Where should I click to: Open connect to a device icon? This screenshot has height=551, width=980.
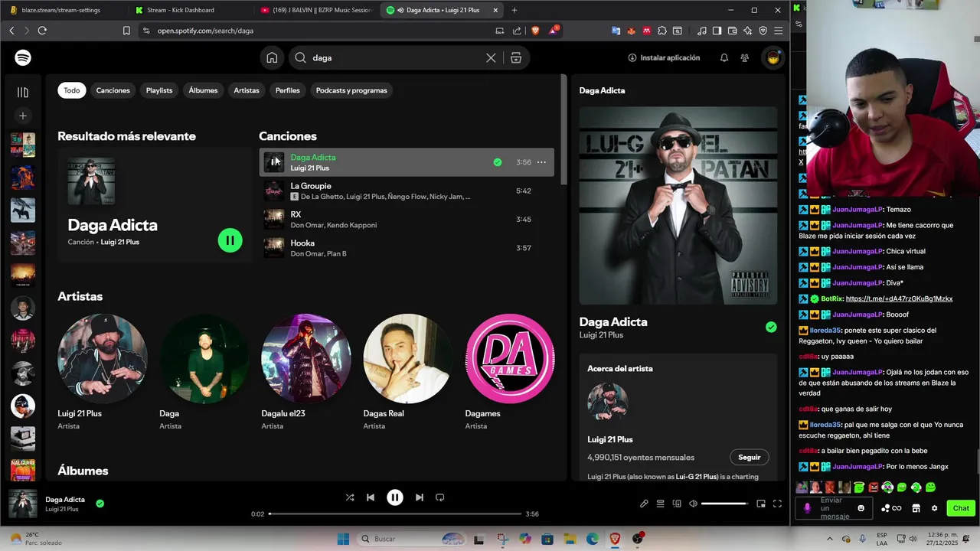tap(677, 504)
